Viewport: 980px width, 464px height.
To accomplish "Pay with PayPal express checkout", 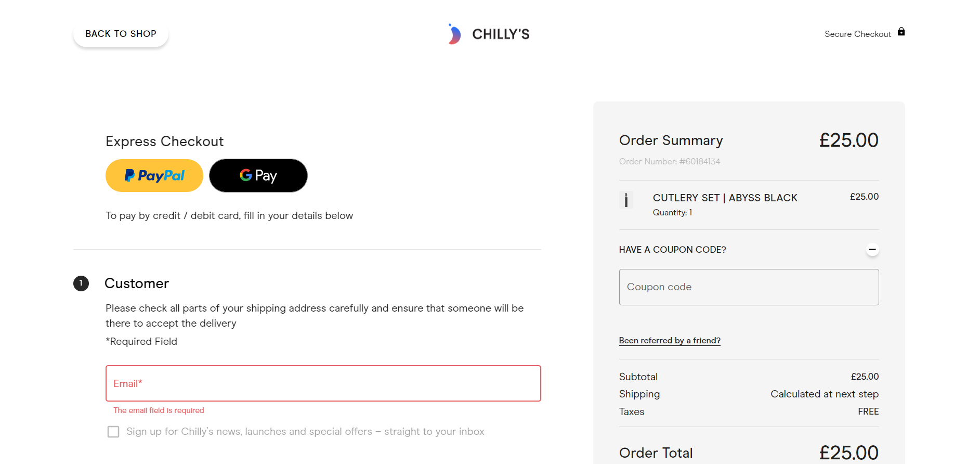I will click(x=154, y=176).
